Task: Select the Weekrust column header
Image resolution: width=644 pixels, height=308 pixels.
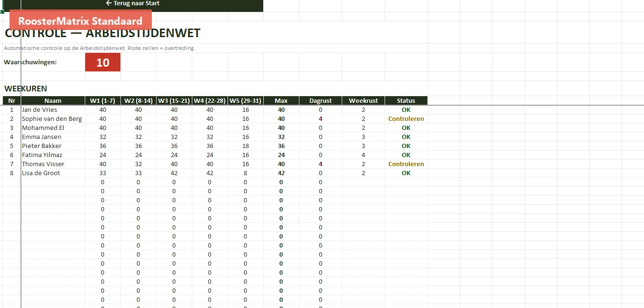Action: click(364, 101)
